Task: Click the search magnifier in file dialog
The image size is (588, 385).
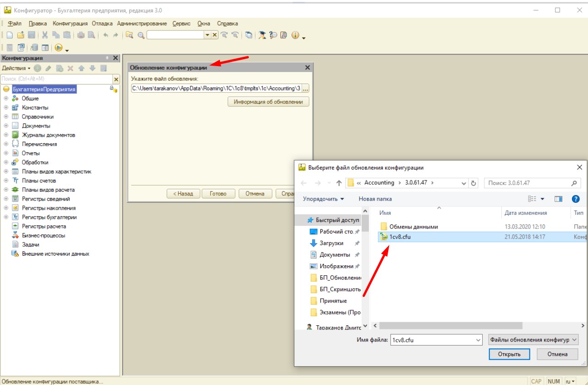Action: (574, 183)
